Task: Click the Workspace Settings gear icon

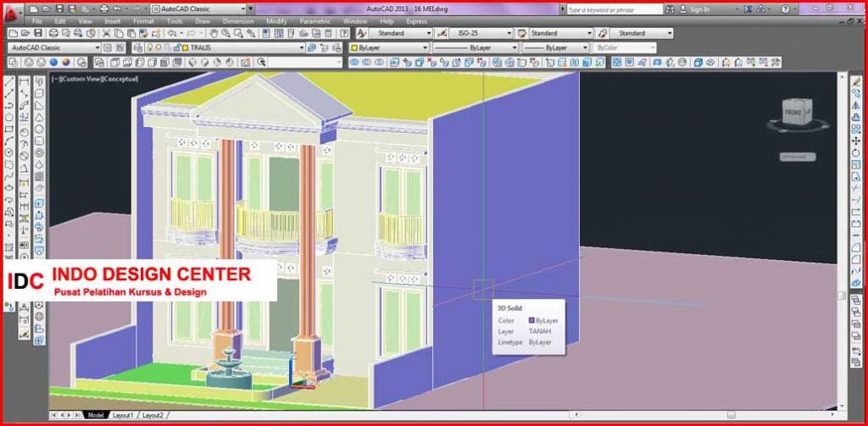Action: tap(108, 48)
